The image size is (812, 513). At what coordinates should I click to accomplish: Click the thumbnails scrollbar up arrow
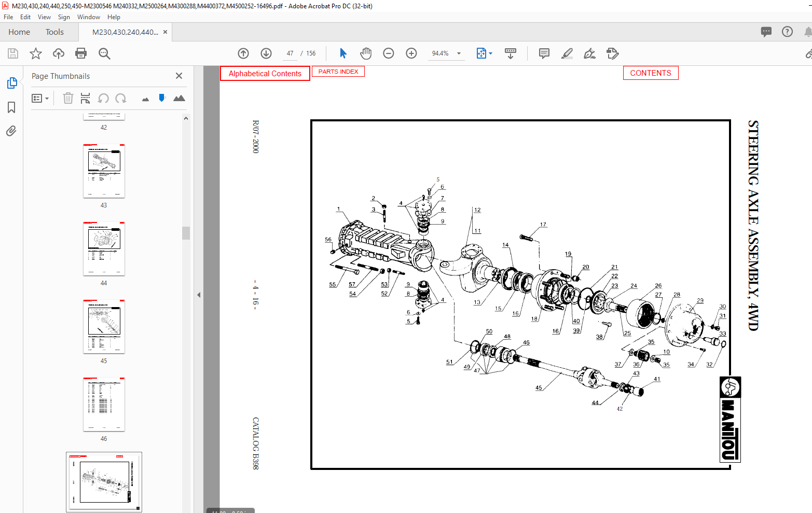coord(186,118)
